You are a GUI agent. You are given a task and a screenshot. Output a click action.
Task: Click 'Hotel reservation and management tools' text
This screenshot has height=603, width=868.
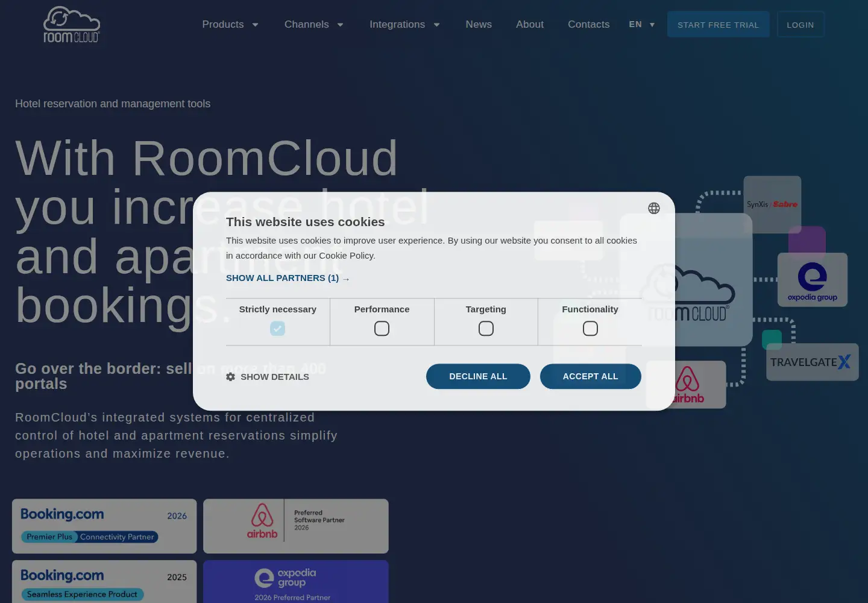coord(113,104)
